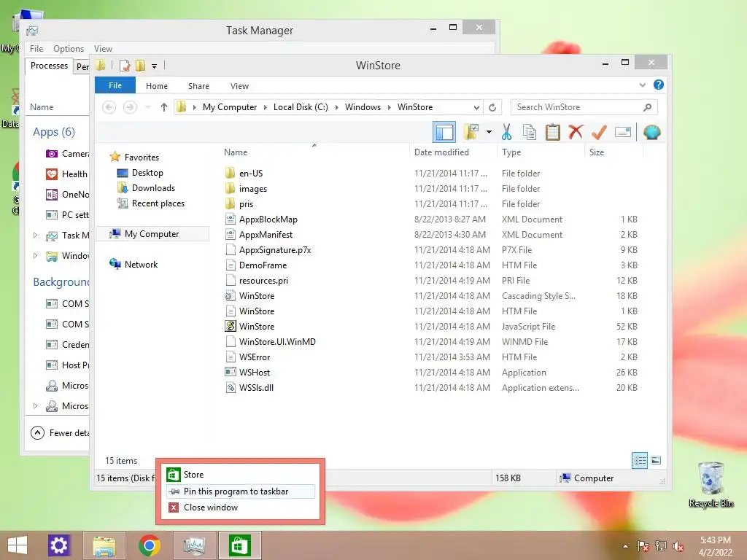This screenshot has width=747, height=560.
Task: Click the Rename toolbar icon
Action: click(623, 132)
